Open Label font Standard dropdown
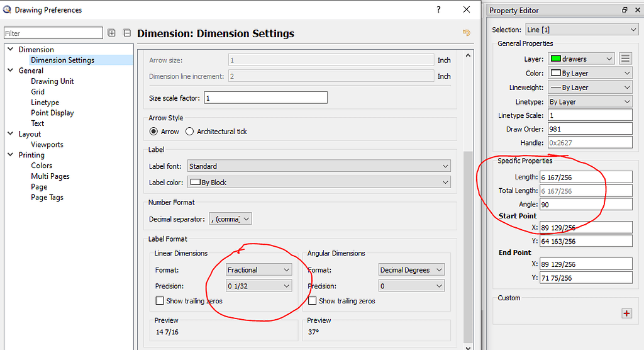Image resolution: width=644 pixels, height=350 pixels. click(x=319, y=166)
